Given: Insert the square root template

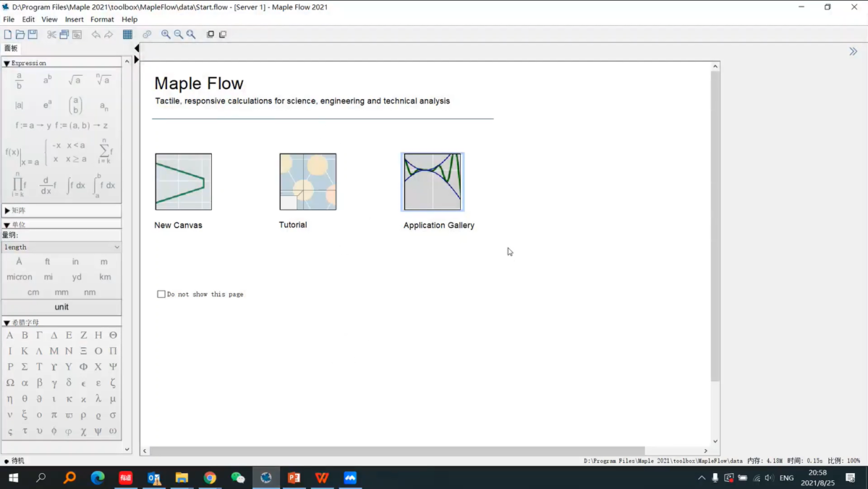Looking at the screenshot, I should (75, 80).
